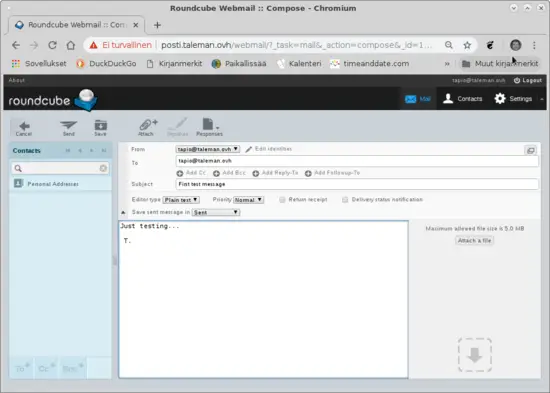Go to last contacts page arrow
Screen dimensions: 550x393
104,151
